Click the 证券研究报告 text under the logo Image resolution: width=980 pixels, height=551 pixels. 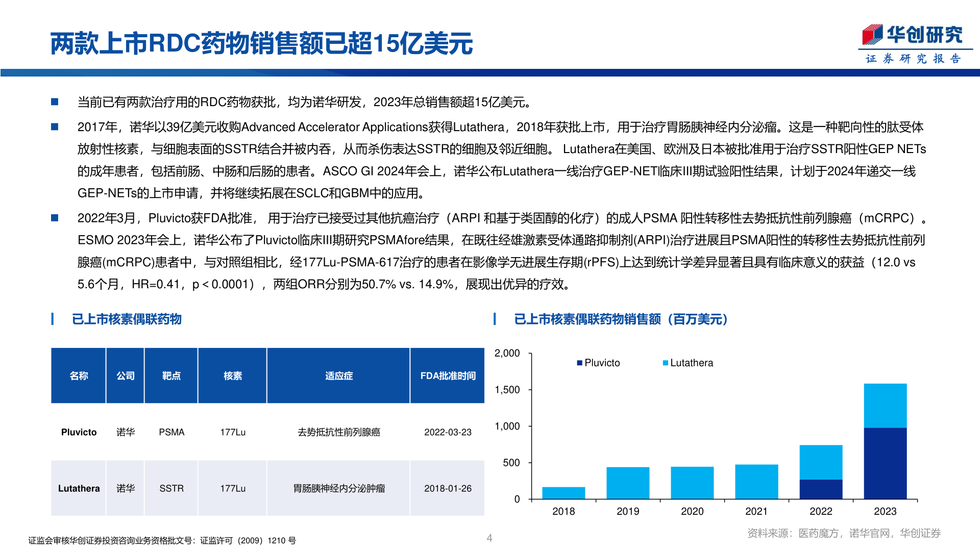pos(914,59)
